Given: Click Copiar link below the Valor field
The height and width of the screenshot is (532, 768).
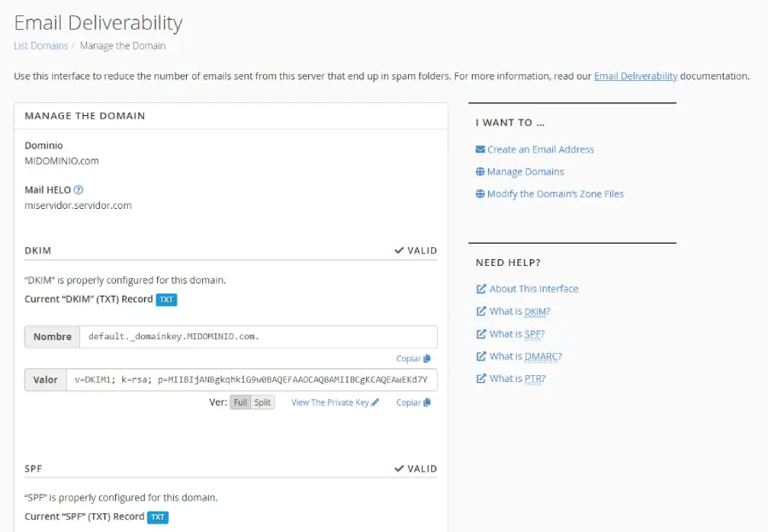Looking at the screenshot, I should click(409, 402).
